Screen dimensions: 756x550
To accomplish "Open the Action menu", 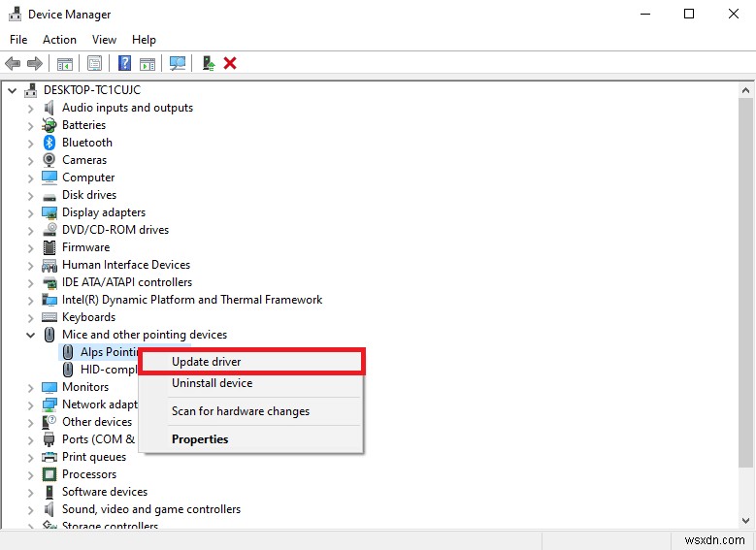I will point(59,40).
